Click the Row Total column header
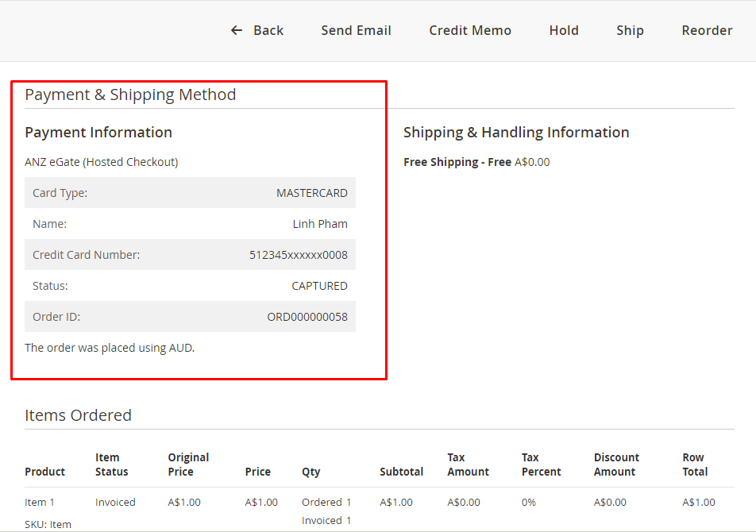The height and width of the screenshot is (532, 756). point(695,465)
